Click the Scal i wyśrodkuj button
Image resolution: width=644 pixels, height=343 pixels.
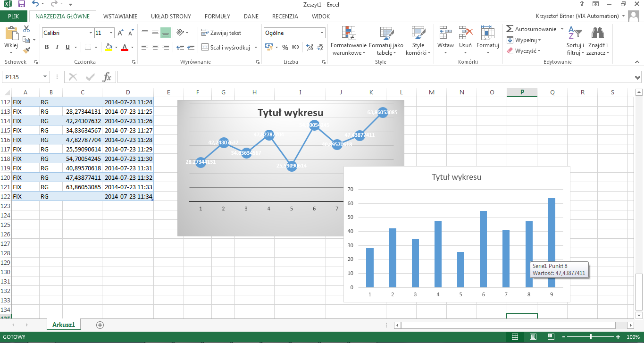click(x=226, y=47)
